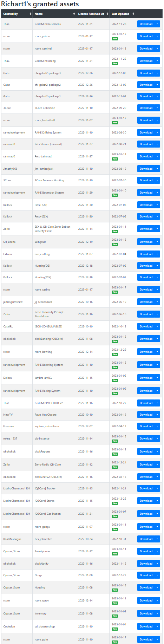Download rcore_pdm asset
The image size is (164, 644).
146,639
